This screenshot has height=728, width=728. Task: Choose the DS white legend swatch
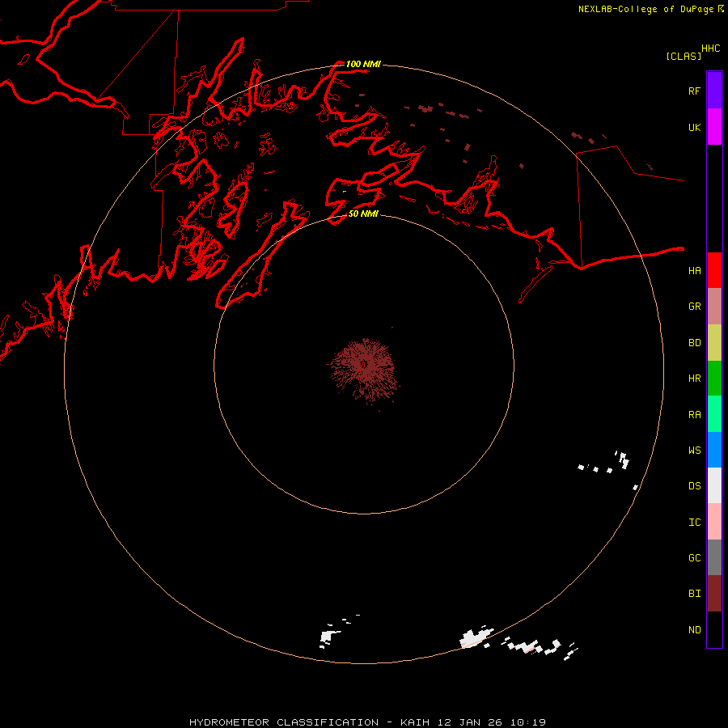714,485
